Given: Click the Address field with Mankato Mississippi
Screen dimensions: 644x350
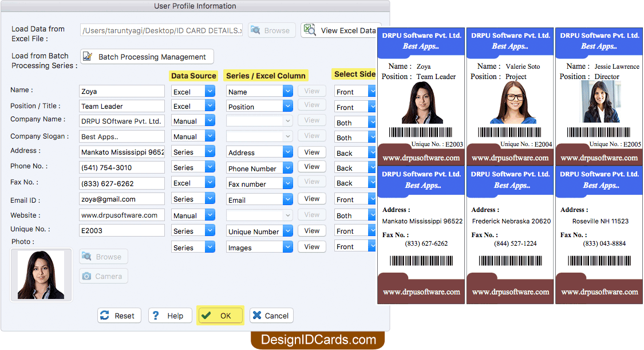Looking at the screenshot, I should [122, 152].
